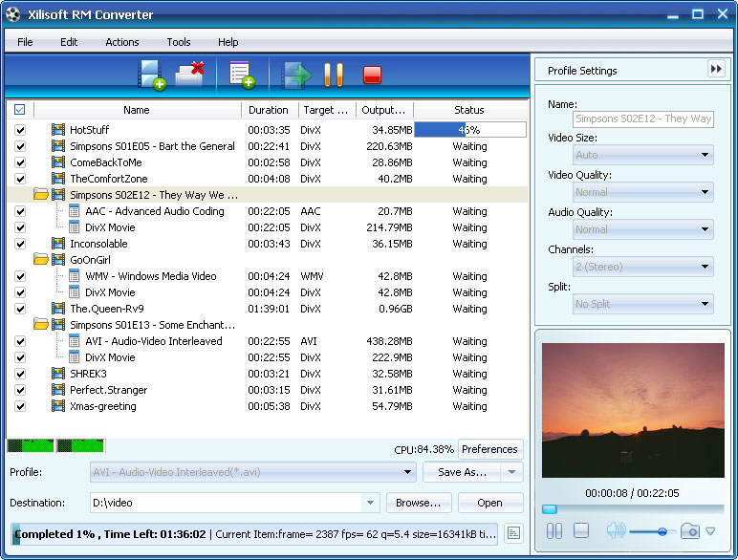This screenshot has width=738, height=560.
Task: Click the film icon of the SHREK3 row
Action: point(58,374)
